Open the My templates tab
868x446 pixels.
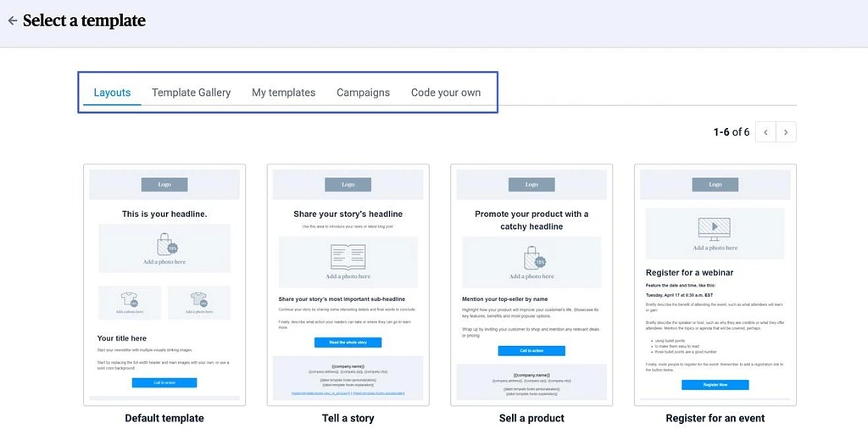(x=283, y=92)
